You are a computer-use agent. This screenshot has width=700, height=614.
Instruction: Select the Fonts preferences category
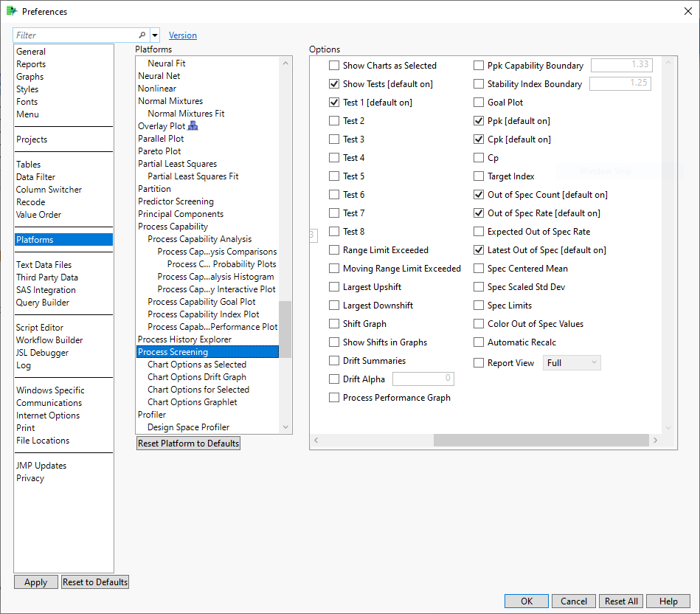tap(27, 102)
